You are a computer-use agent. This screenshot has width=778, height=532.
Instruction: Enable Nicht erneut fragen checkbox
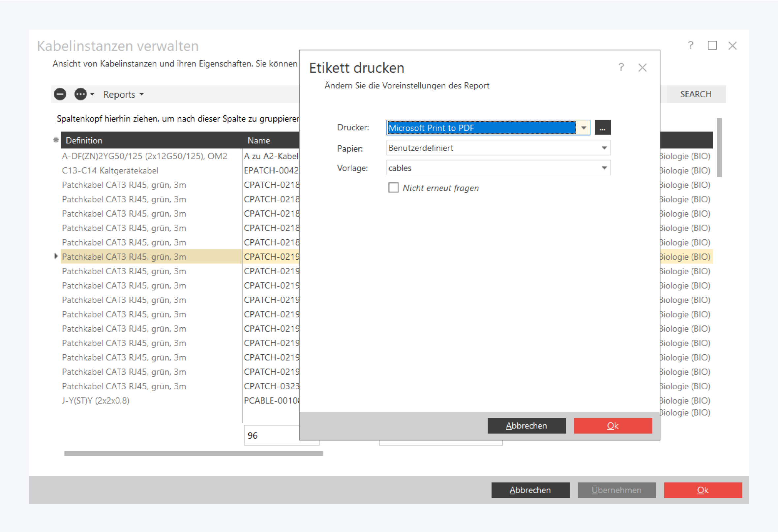point(393,188)
